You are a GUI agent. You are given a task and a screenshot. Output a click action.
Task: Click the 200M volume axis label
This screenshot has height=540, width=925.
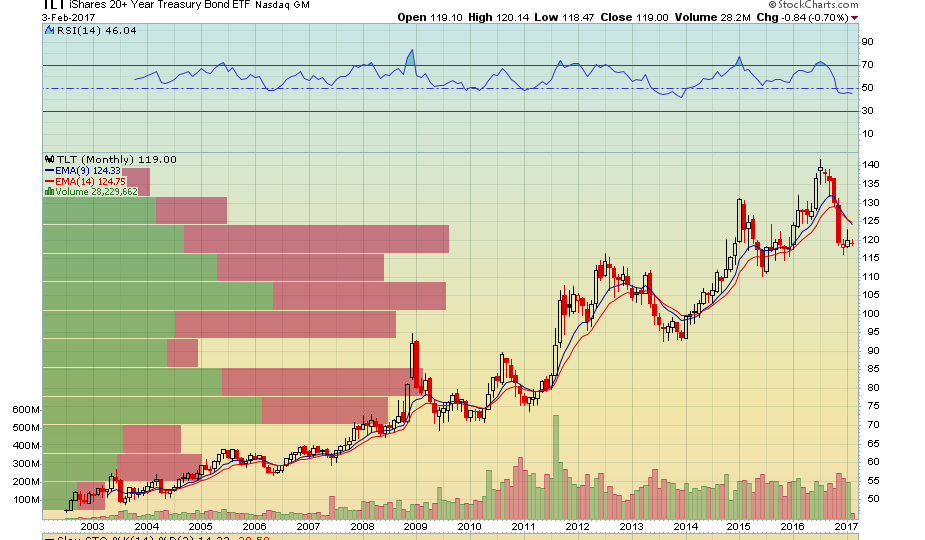[26, 482]
